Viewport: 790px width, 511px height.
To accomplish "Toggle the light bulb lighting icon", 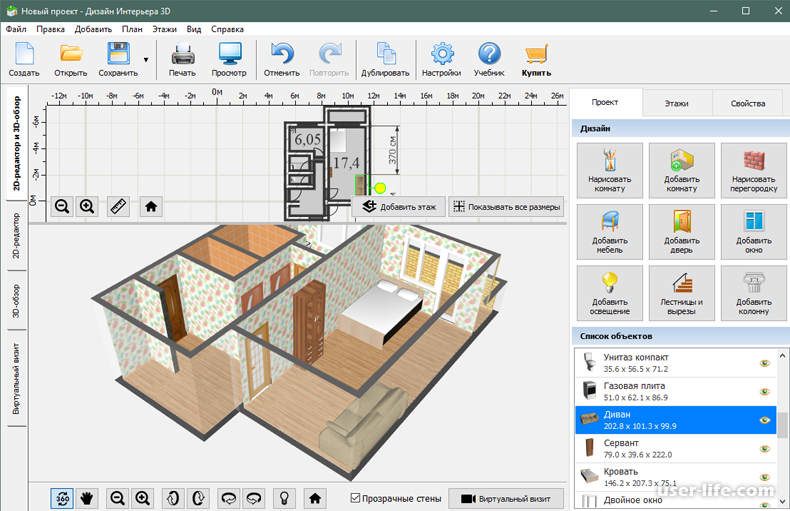I will coord(284,497).
